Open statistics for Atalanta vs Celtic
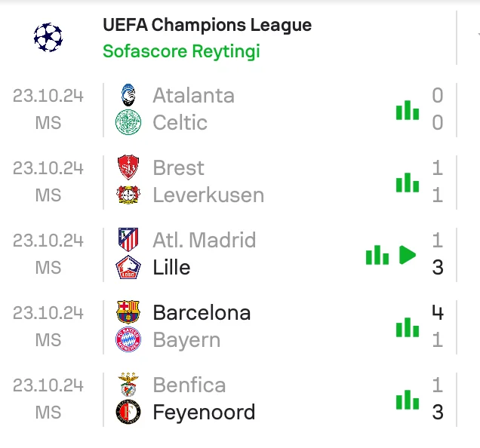 click(408, 110)
